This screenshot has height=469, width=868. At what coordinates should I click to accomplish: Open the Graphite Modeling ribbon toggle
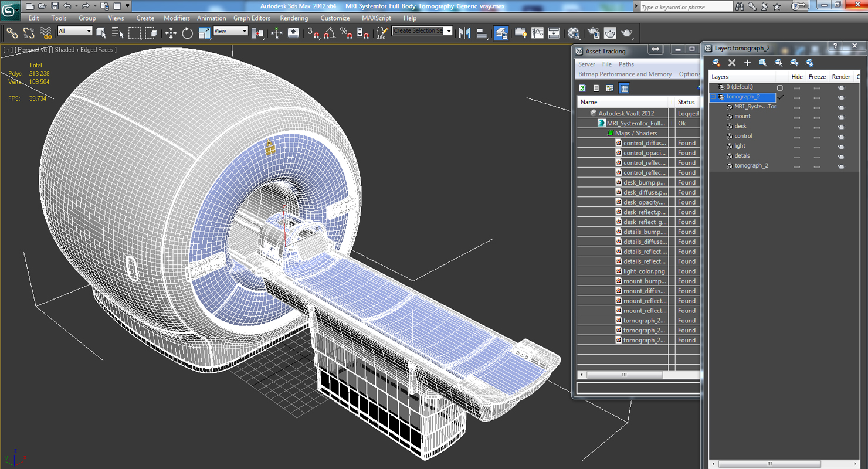[521, 33]
